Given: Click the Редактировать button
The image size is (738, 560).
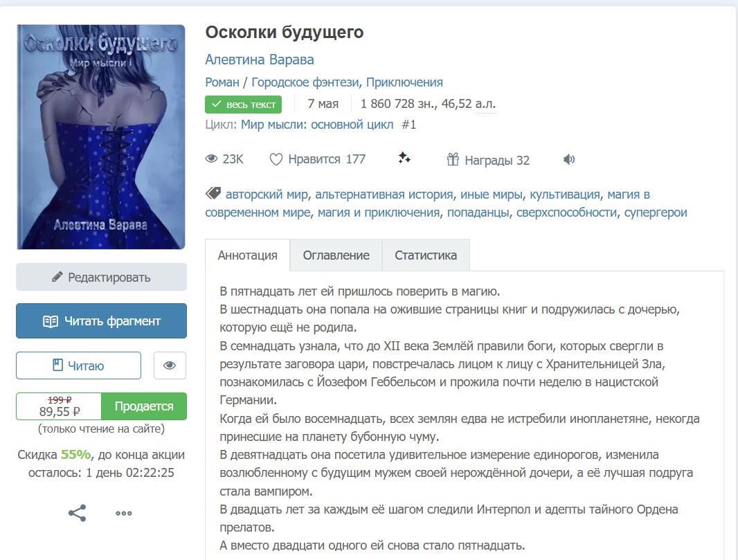Looking at the screenshot, I should point(101,277).
